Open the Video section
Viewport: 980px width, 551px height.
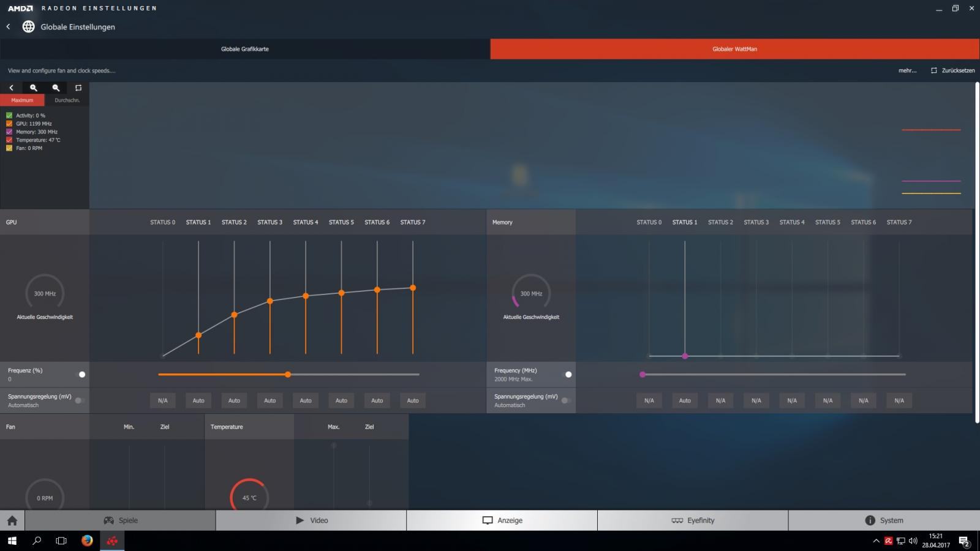coord(311,520)
